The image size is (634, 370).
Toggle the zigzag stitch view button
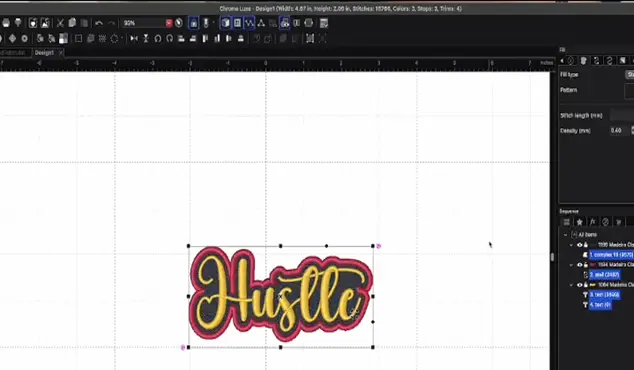pyautogui.click(x=249, y=23)
